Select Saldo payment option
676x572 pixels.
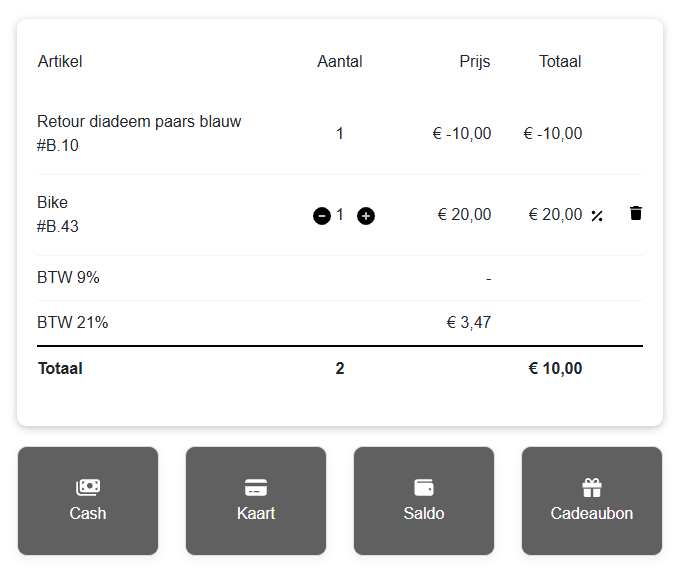click(424, 500)
